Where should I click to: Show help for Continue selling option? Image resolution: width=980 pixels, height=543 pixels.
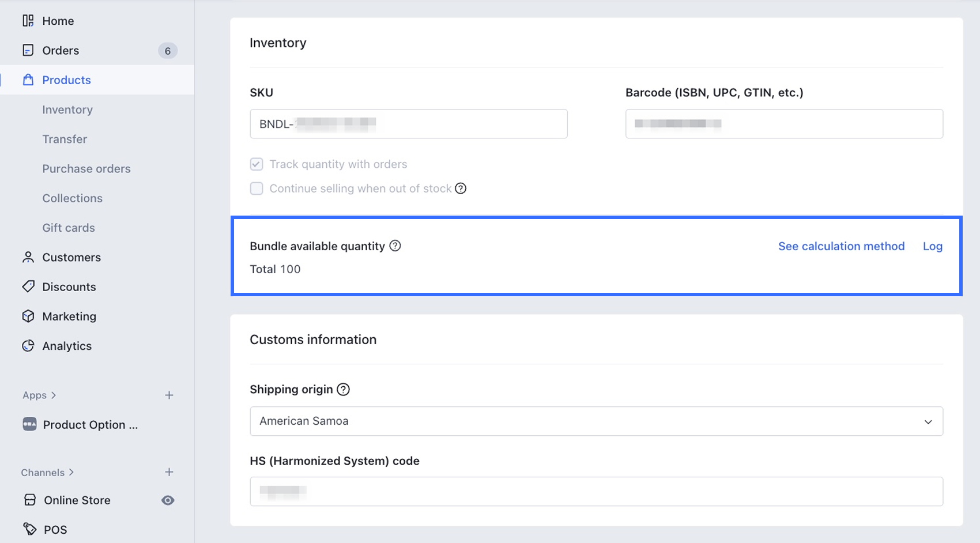[x=461, y=188]
